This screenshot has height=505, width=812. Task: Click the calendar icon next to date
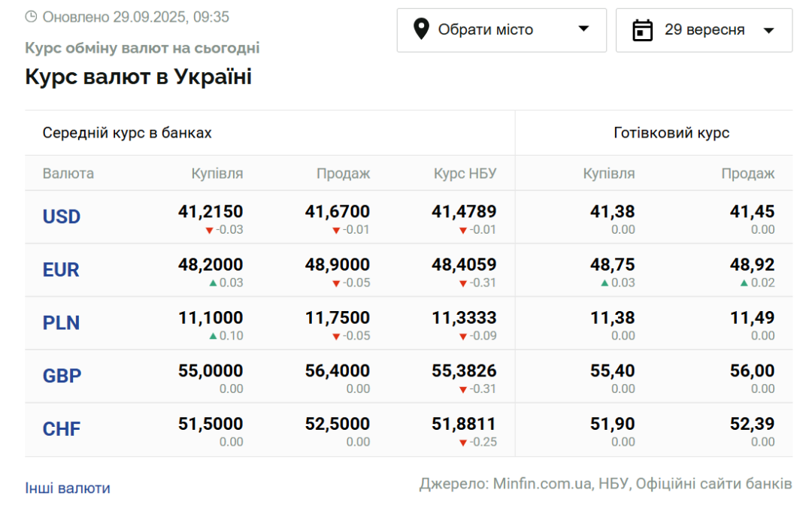point(642,29)
